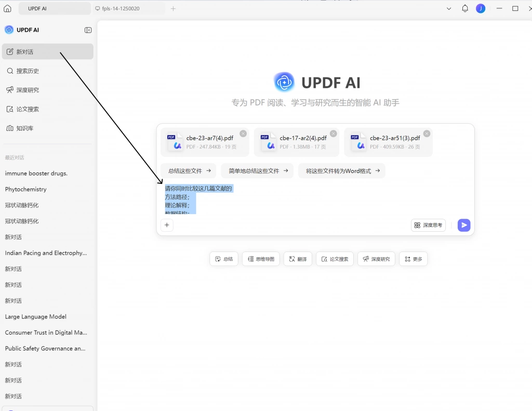Expand the tab list chevron
This screenshot has width=532, height=411.
[448, 9]
